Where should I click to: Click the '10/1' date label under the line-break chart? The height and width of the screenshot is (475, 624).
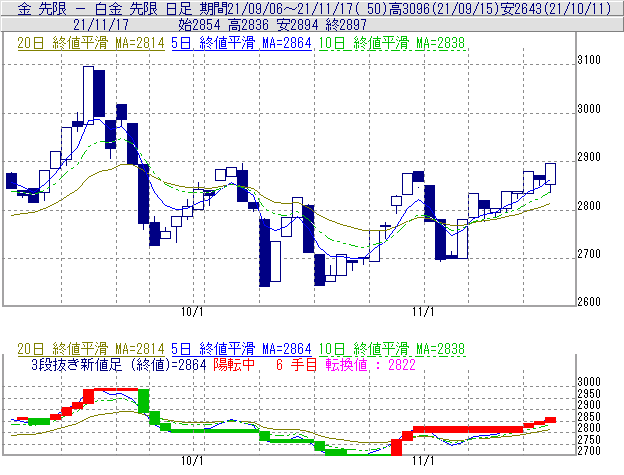193,461
